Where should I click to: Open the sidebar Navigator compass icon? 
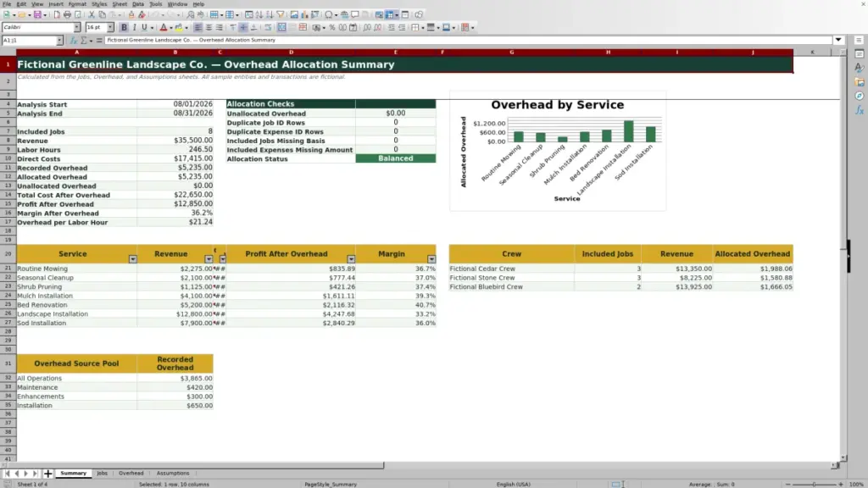tap(860, 96)
